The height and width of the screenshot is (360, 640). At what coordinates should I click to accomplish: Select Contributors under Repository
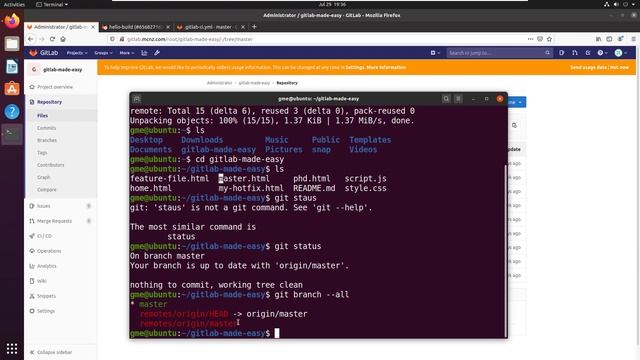[51, 165]
